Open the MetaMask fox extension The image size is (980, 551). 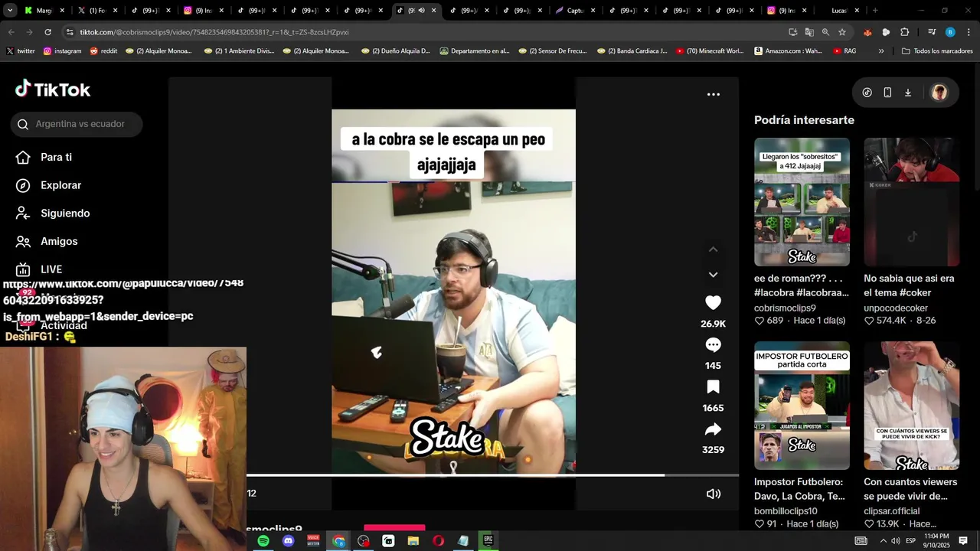coord(867,32)
